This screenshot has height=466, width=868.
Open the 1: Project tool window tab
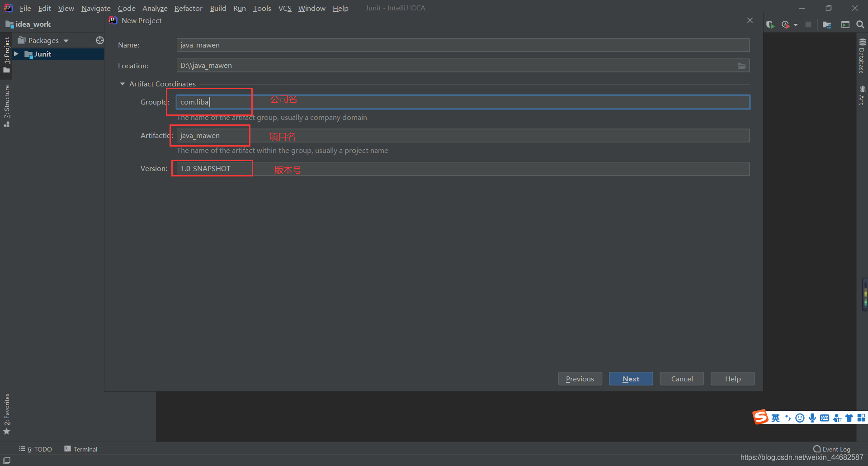point(6,55)
